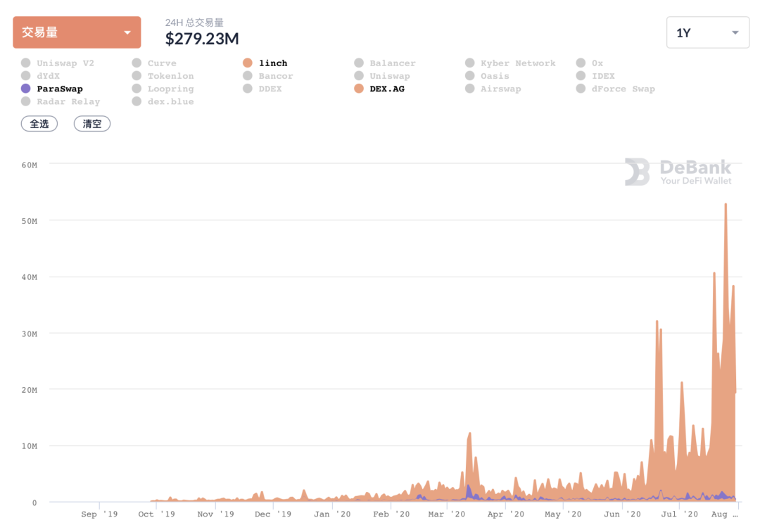760x532 pixels.
Task: Click the Oct '19 x-axis label
Action: (156, 514)
